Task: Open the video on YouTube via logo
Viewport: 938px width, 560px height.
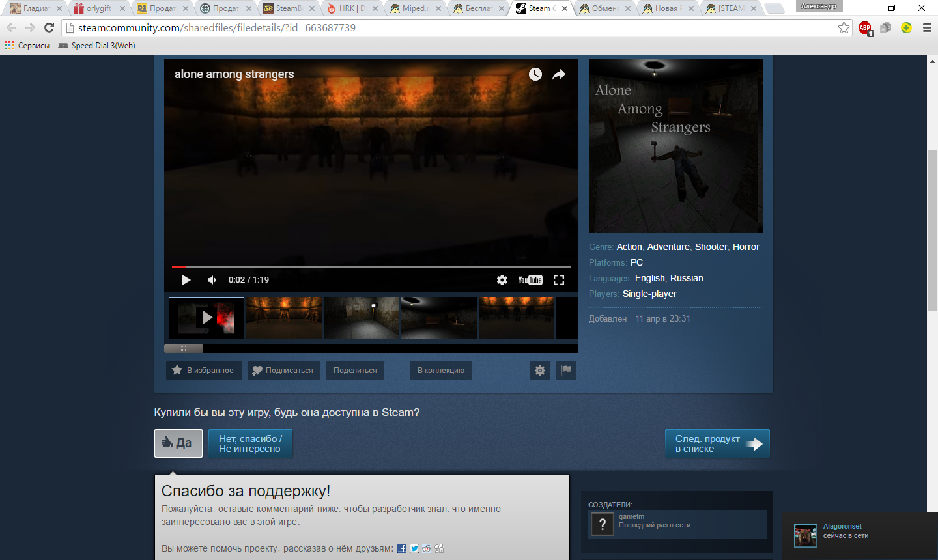Action: pyautogui.click(x=530, y=280)
